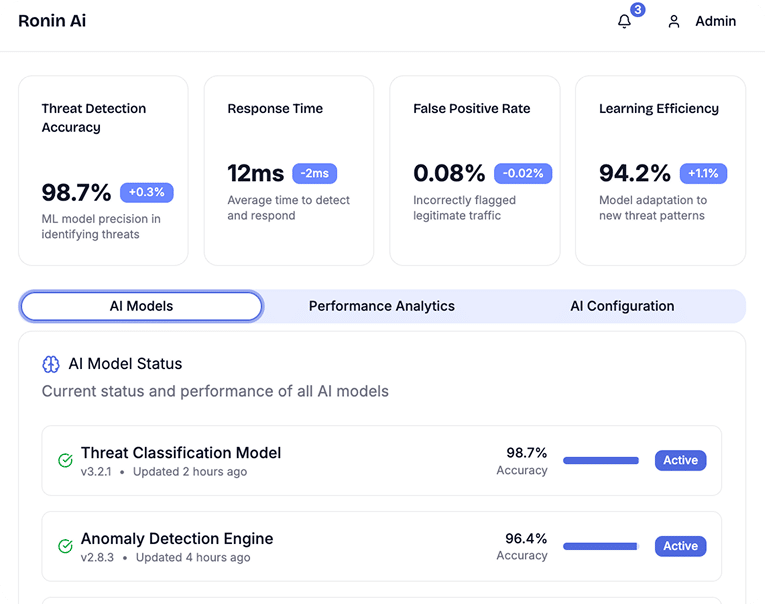
Task: Click Anomaly Detection Engine green check icon
Action: tap(65, 547)
